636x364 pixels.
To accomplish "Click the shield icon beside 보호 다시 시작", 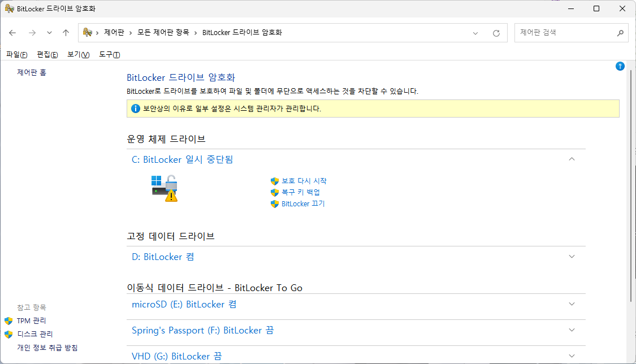I will pyautogui.click(x=275, y=181).
